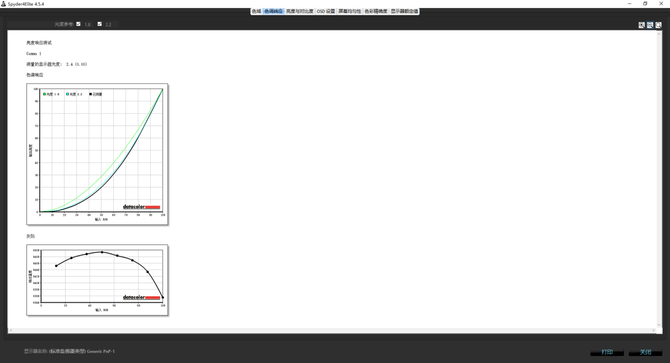
Task: Click the vertical scrollbar up arrow
Action: click(x=659, y=33)
